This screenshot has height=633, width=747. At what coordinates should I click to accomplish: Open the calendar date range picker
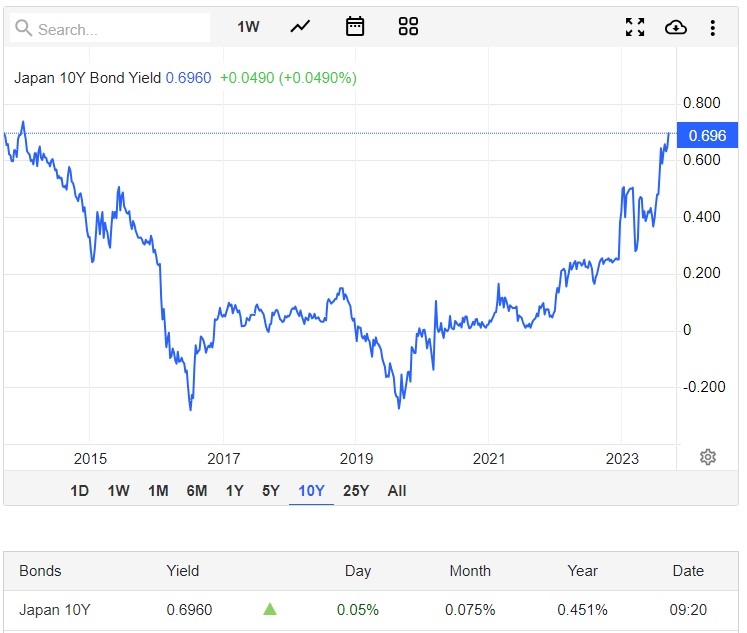click(355, 27)
